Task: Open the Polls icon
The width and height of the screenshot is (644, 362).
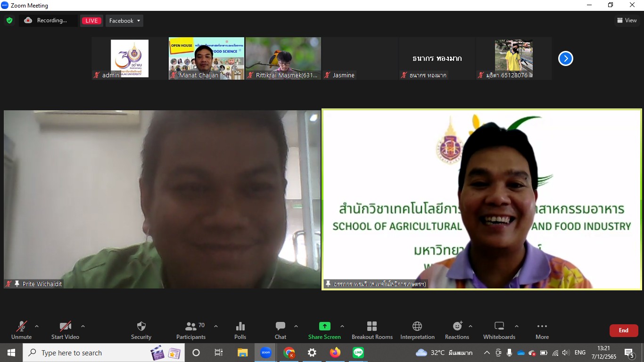Action: coord(240,330)
